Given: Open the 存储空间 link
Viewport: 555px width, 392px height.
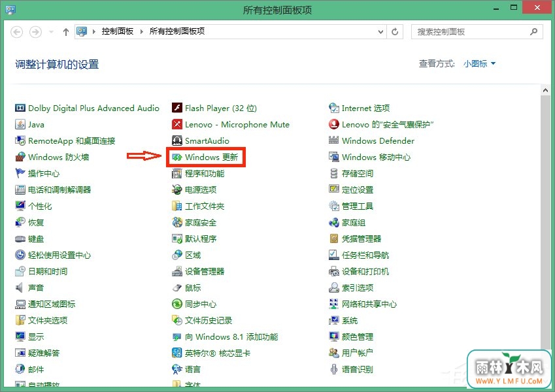Looking at the screenshot, I should pyautogui.click(x=358, y=174).
